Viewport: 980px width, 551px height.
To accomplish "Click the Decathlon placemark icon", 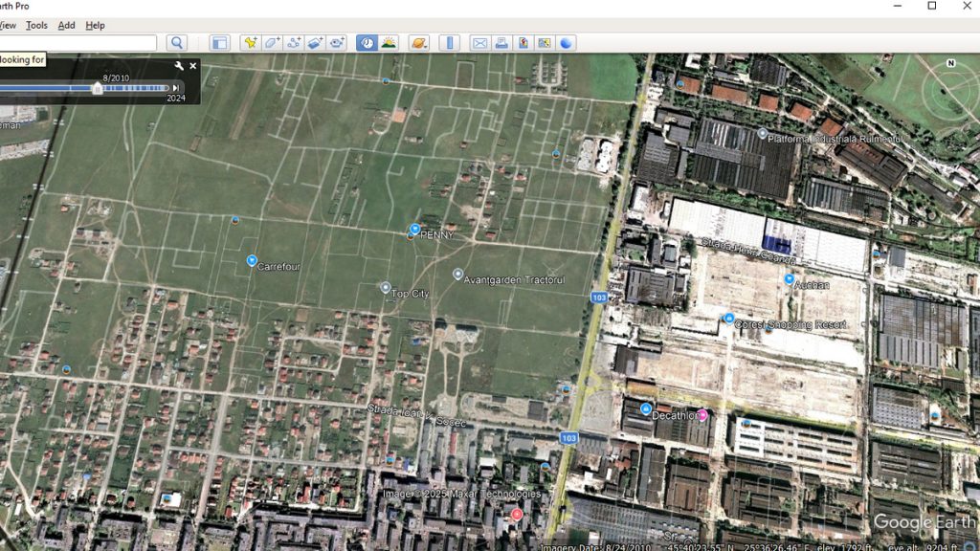I will coord(646,409).
